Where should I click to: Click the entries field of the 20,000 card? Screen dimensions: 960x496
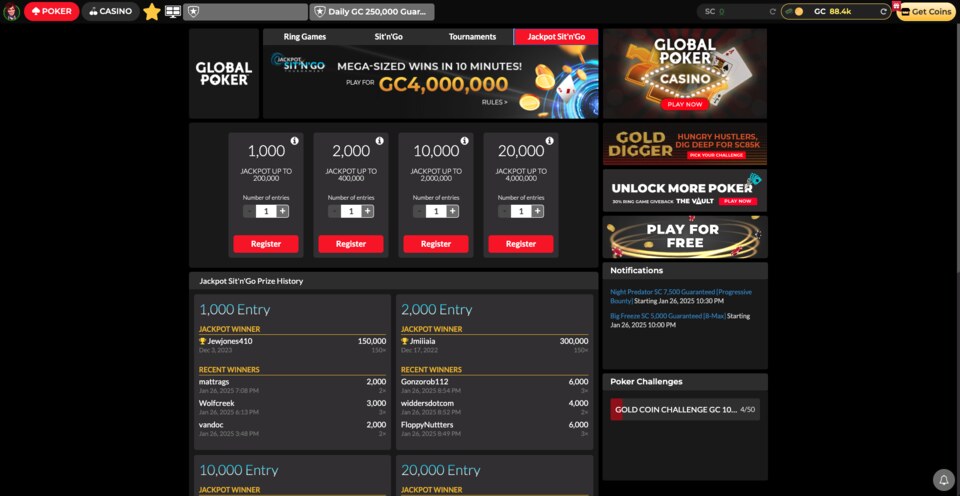coord(521,211)
